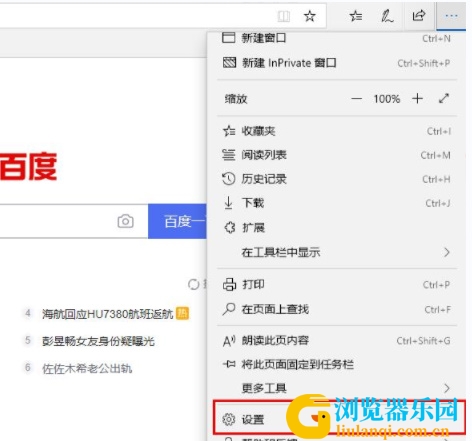Expand the 在工具栏中显示 submenu

[x=337, y=252]
